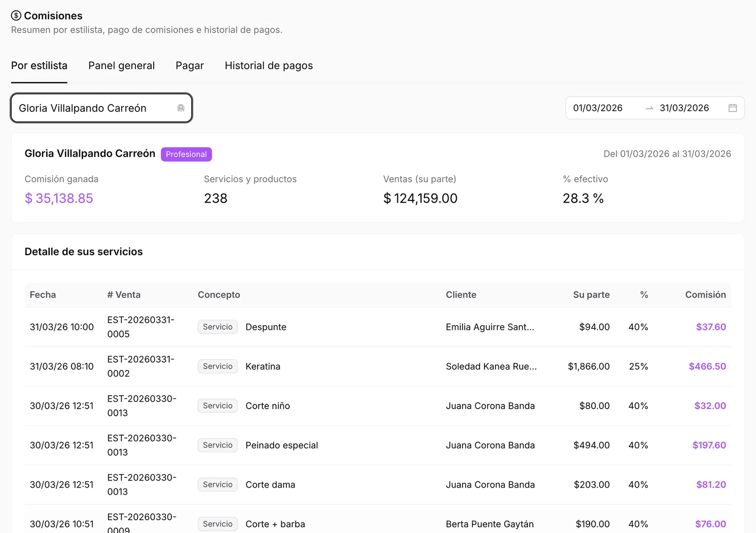Click the Comisiones dollar icon
756x533 pixels.
tap(16, 16)
